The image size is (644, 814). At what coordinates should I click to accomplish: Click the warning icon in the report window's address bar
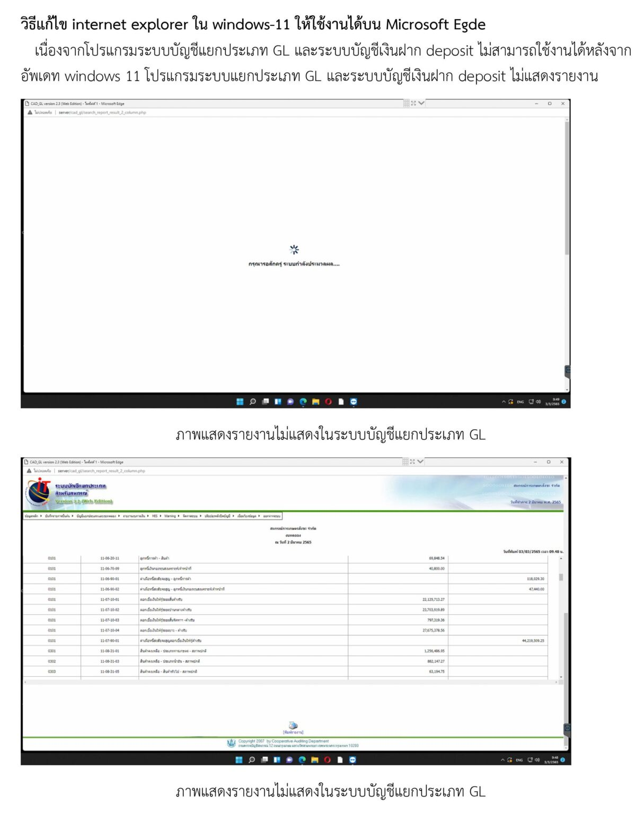coord(28,470)
